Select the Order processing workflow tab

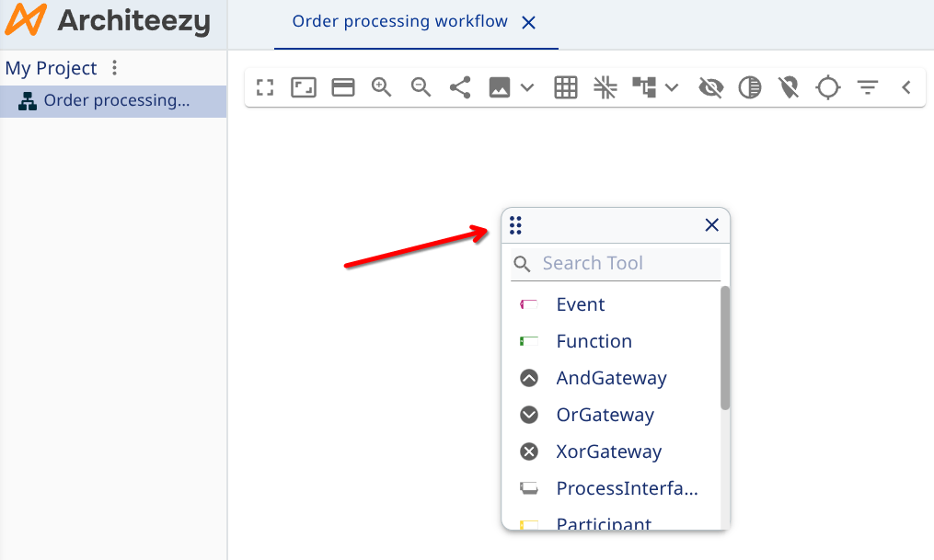[x=399, y=21]
